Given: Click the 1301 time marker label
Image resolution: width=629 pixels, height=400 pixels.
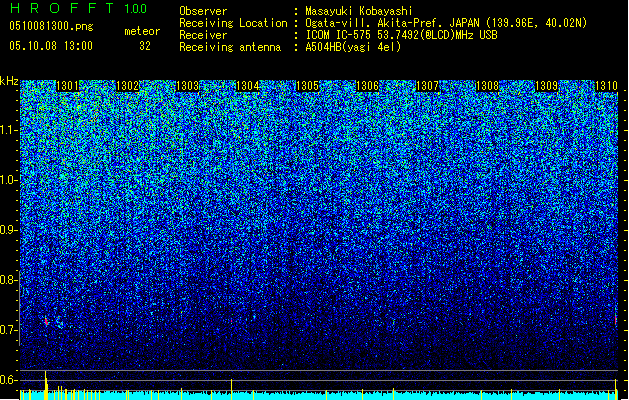Looking at the screenshot, I should (67, 86).
